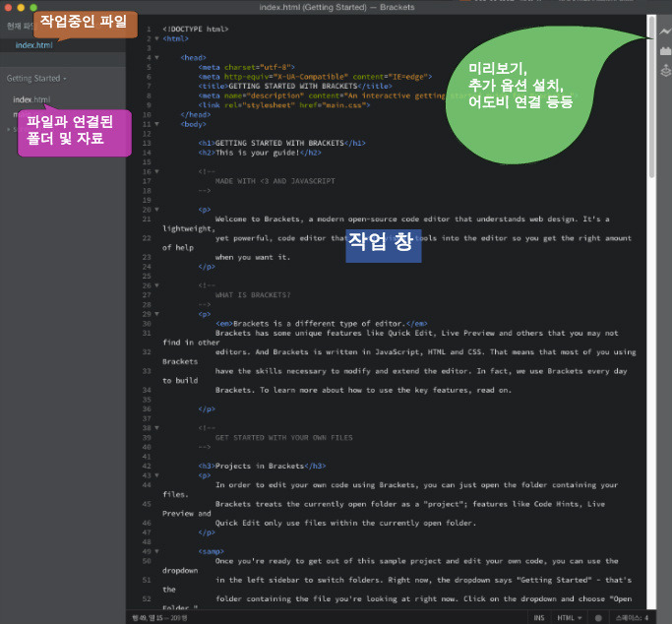This screenshot has width=672, height=624.
Task: Collapse the comment fold on line 26
Action: pyautogui.click(x=156, y=285)
